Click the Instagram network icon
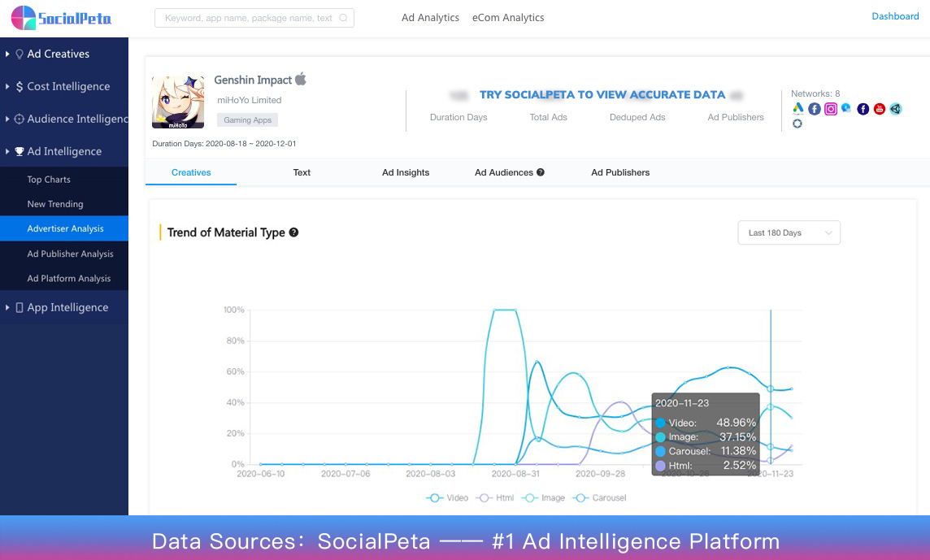930x560 pixels. coord(831,109)
